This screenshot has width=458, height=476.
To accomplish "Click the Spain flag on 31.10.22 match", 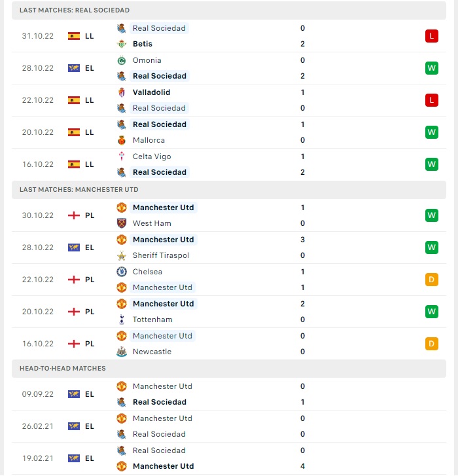I will point(74,36).
